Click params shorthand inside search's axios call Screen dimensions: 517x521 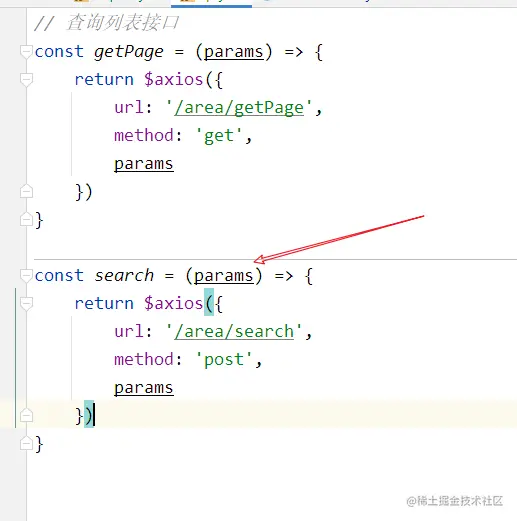click(x=144, y=388)
